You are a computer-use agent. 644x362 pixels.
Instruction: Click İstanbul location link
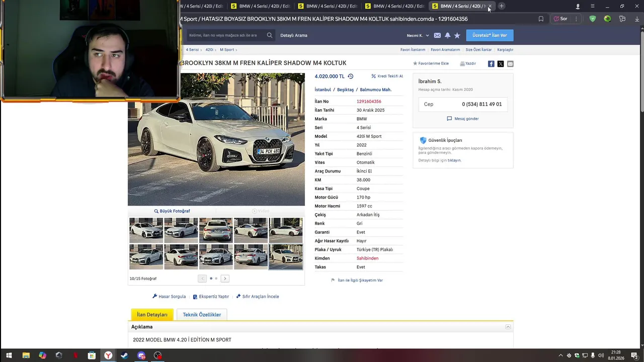323,89
